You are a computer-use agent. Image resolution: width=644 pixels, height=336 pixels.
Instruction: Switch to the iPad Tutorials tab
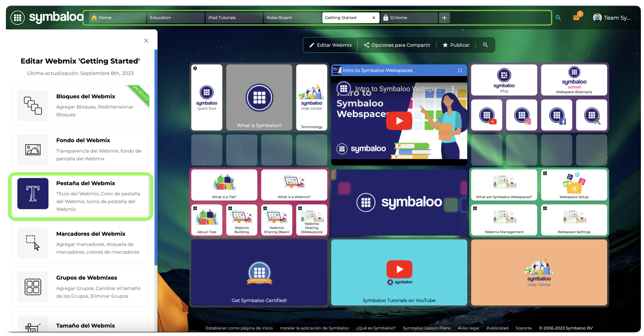pos(234,18)
